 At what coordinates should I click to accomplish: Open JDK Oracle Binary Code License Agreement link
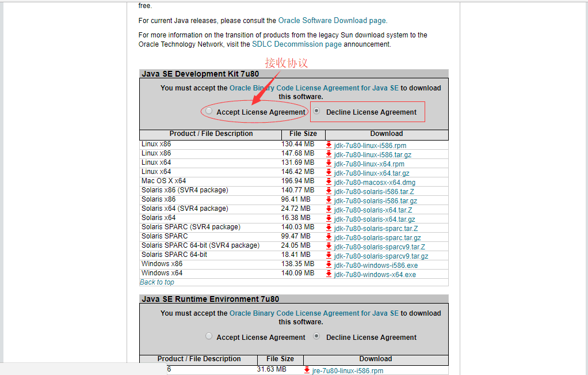pos(314,88)
